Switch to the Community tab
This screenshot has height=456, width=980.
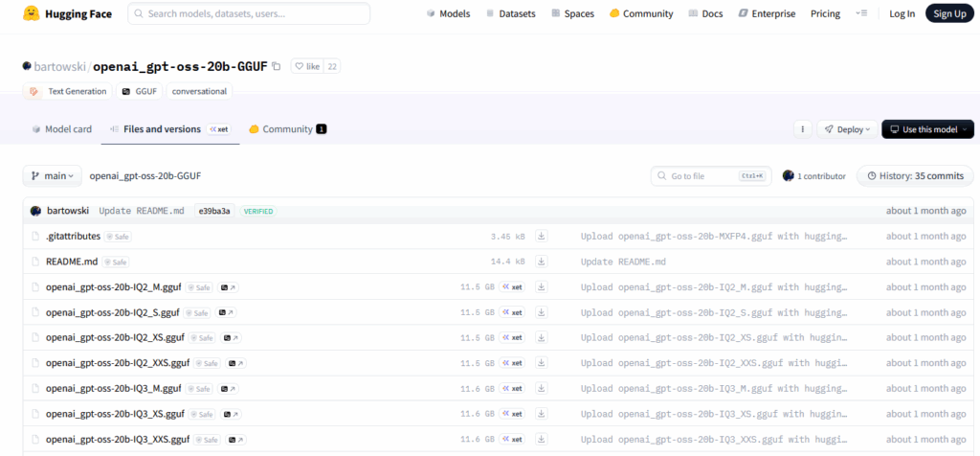point(287,129)
